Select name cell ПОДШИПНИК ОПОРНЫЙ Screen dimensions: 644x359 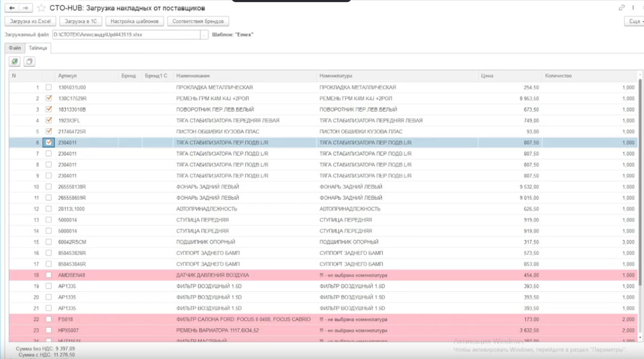(x=245, y=242)
